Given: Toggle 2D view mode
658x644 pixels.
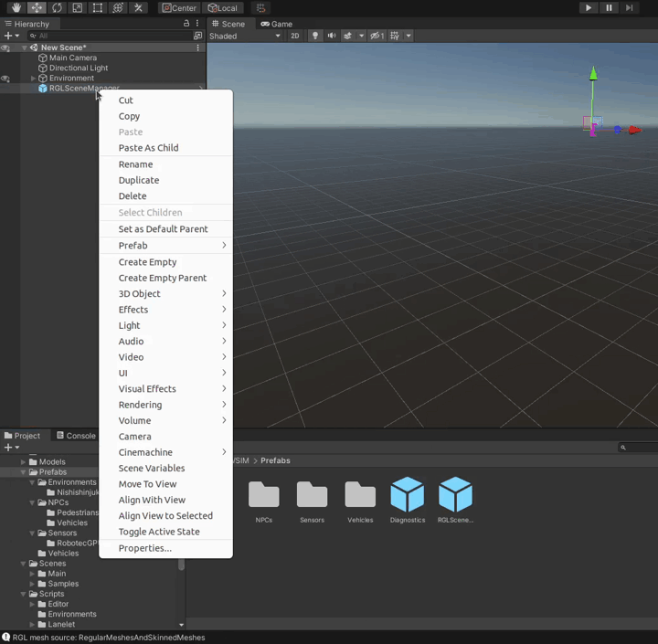Looking at the screenshot, I should [x=295, y=36].
